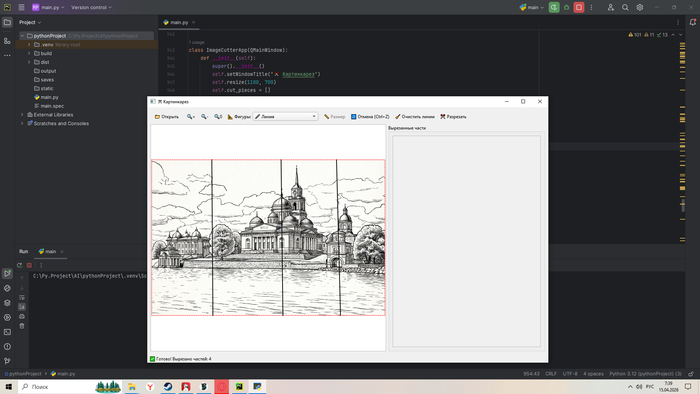Click the zoom out magnifier icon
This screenshot has height=394, width=700.
(x=204, y=116)
